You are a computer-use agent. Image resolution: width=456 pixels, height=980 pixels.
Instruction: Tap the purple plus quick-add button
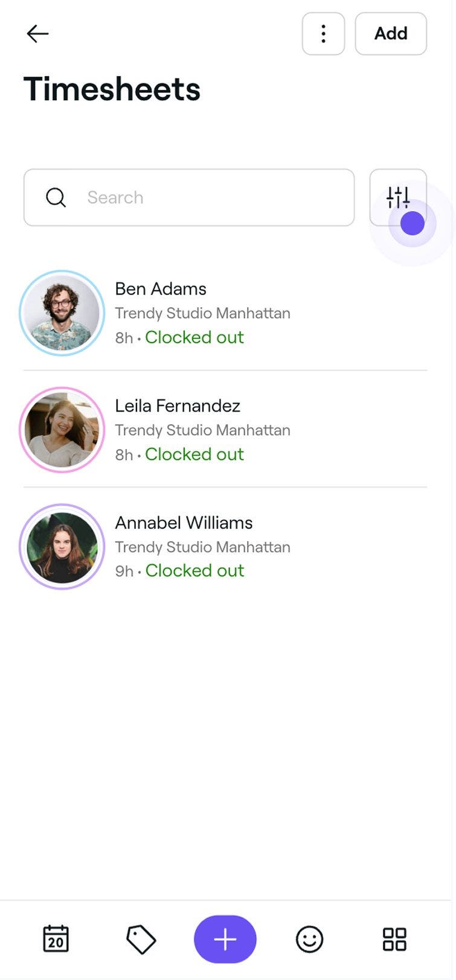coord(225,939)
